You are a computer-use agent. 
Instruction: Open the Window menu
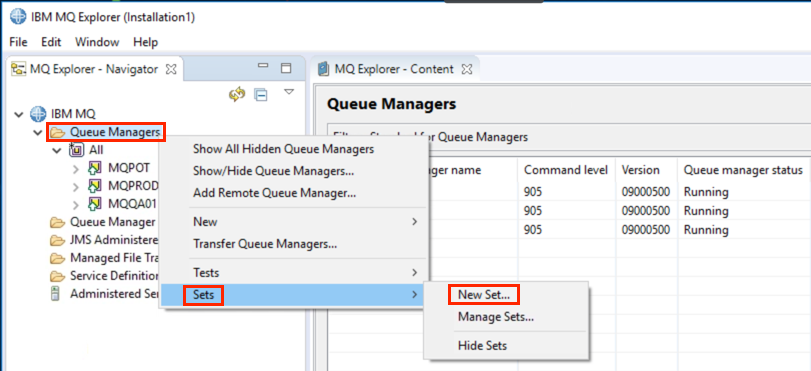pos(97,42)
